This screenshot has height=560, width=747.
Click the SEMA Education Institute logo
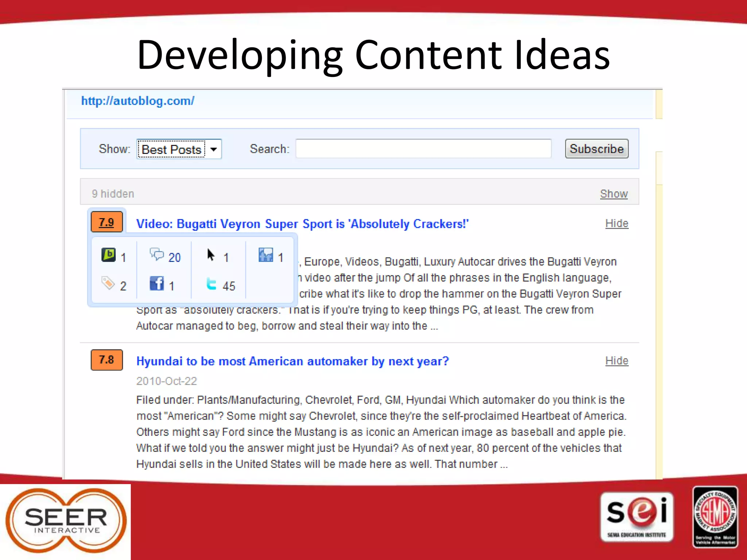tap(637, 517)
